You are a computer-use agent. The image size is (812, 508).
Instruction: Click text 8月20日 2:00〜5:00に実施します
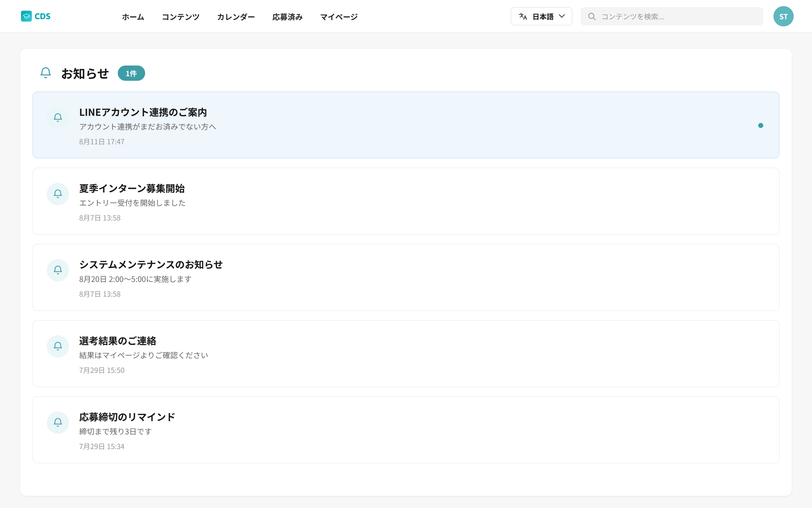[x=135, y=279]
